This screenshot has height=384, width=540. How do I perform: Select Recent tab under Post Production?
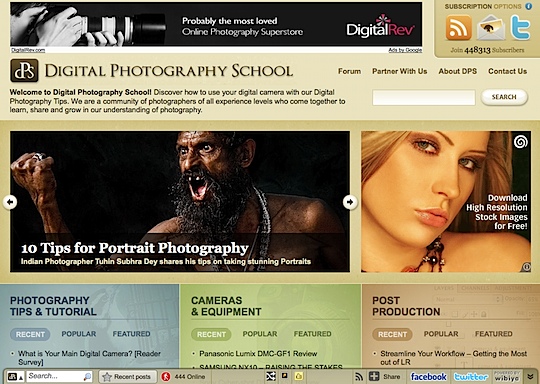tap(392, 334)
